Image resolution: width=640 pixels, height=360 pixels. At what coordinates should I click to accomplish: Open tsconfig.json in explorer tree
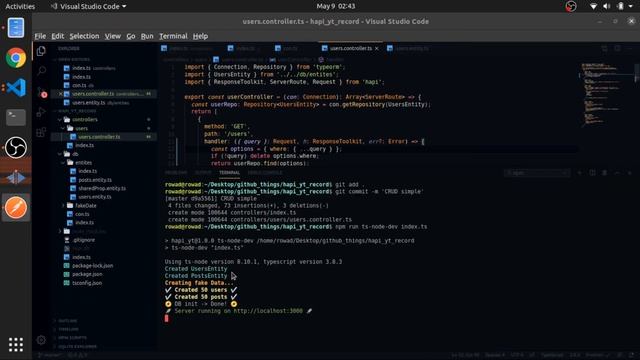[87, 283]
